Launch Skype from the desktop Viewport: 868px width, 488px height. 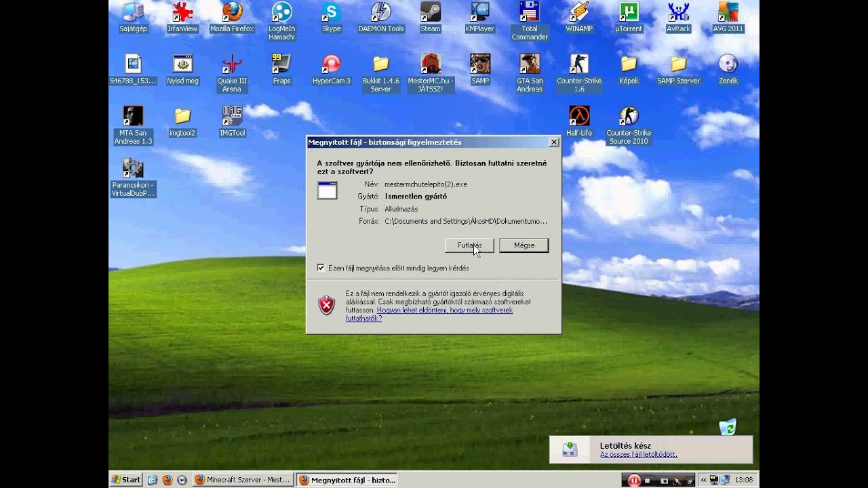(x=331, y=17)
